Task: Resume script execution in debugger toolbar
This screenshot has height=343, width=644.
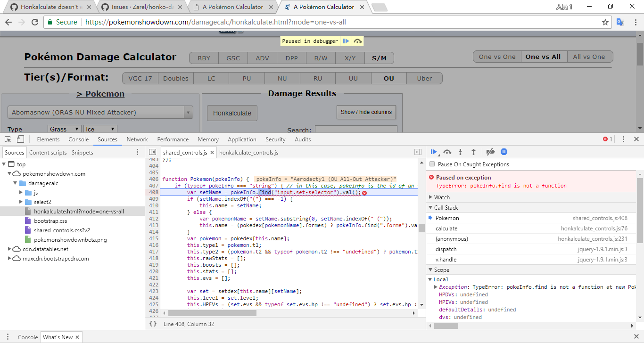Action: (434, 152)
